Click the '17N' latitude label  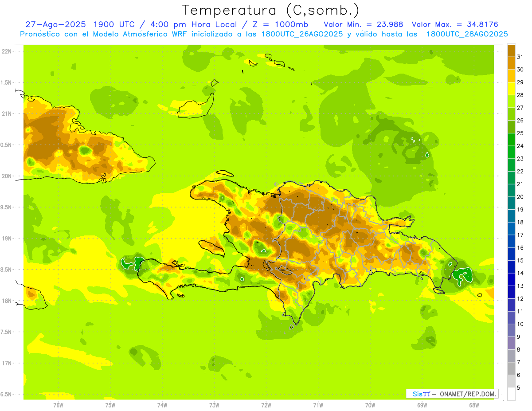click(x=7, y=364)
